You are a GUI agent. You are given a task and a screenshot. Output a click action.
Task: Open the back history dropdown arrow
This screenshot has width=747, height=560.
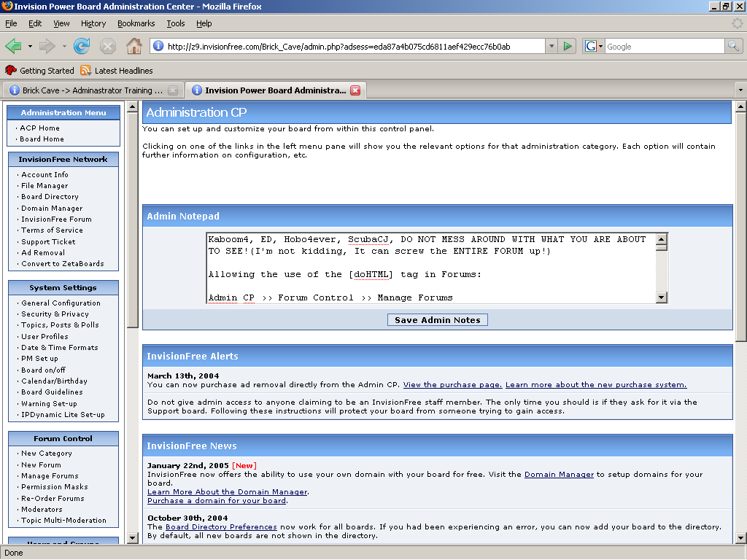30,46
